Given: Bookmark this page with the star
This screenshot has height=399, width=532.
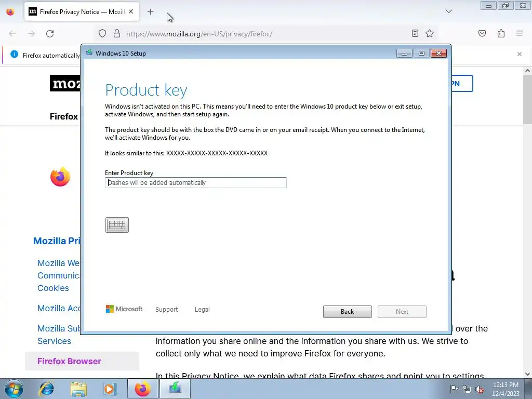Looking at the screenshot, I should tap(430, 33).
